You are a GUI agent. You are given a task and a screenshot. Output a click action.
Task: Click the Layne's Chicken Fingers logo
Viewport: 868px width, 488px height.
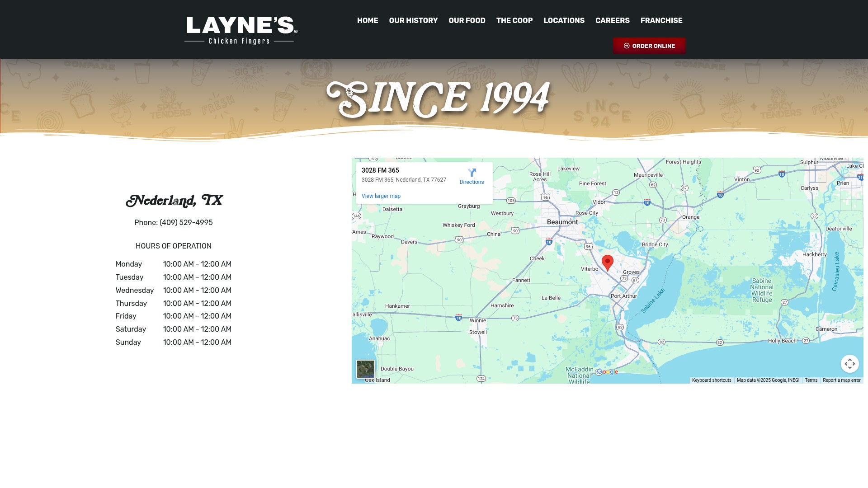tap(241, 31)
